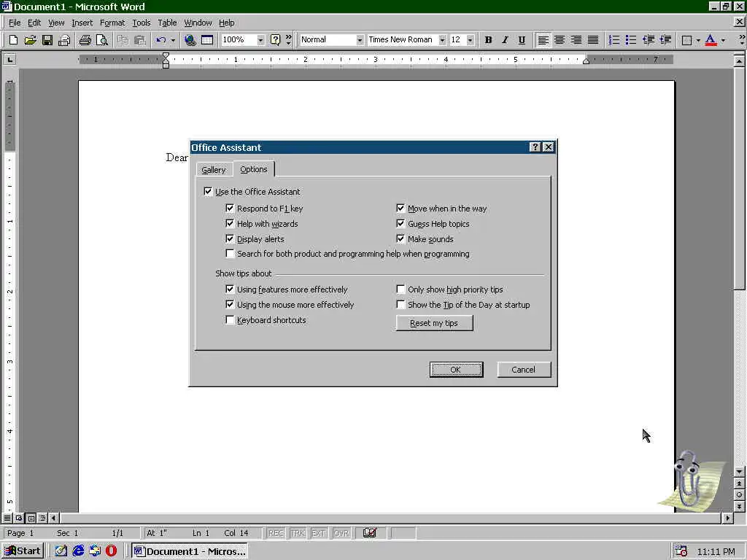This screenshot has height=560, width=747.
Task: Click Cancel in Office Assistant dialog
Action: (x=524, y=370)
